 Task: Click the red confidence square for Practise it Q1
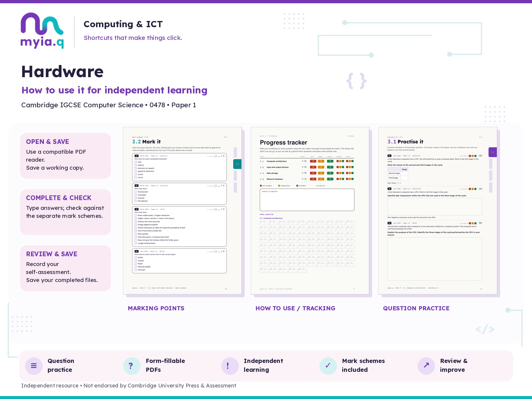pos(470,156)
